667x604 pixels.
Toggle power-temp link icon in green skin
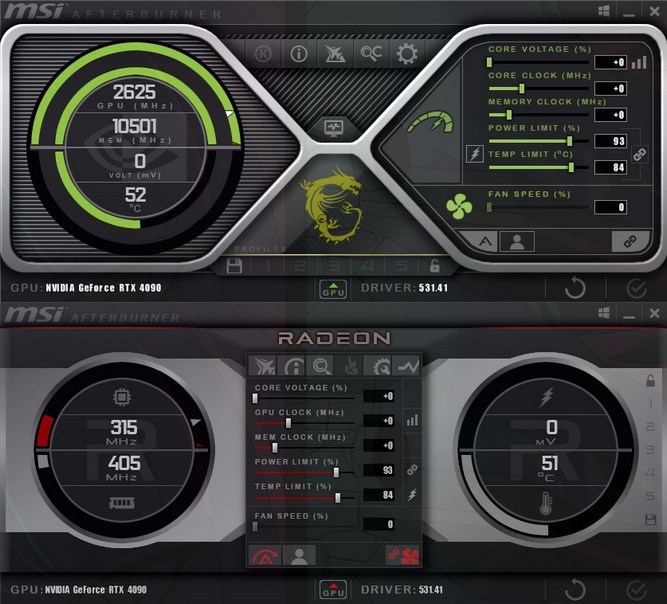(639, 154)
